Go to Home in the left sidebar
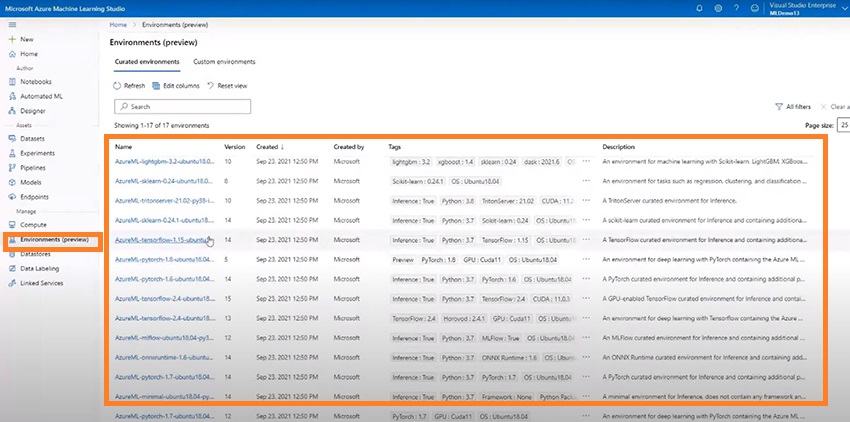The image size is (850, 422). tap(23, 54)
